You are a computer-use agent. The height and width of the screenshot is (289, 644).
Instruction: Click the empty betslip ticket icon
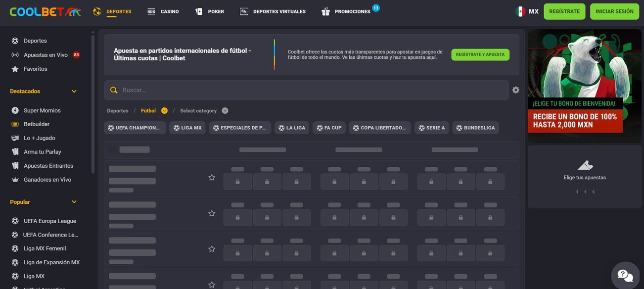(x=585, y=165)
